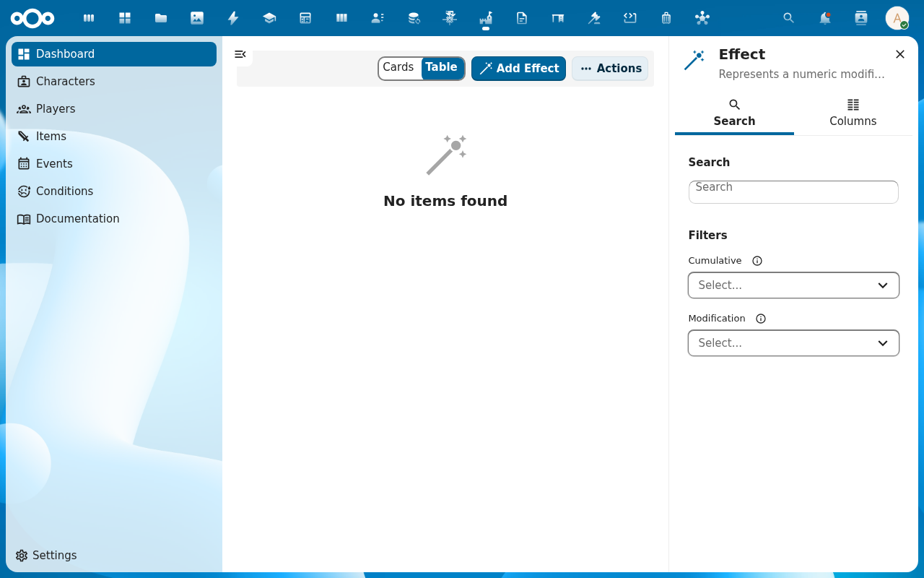
Task: Open the database sync app icon
Action: point(414,18)
